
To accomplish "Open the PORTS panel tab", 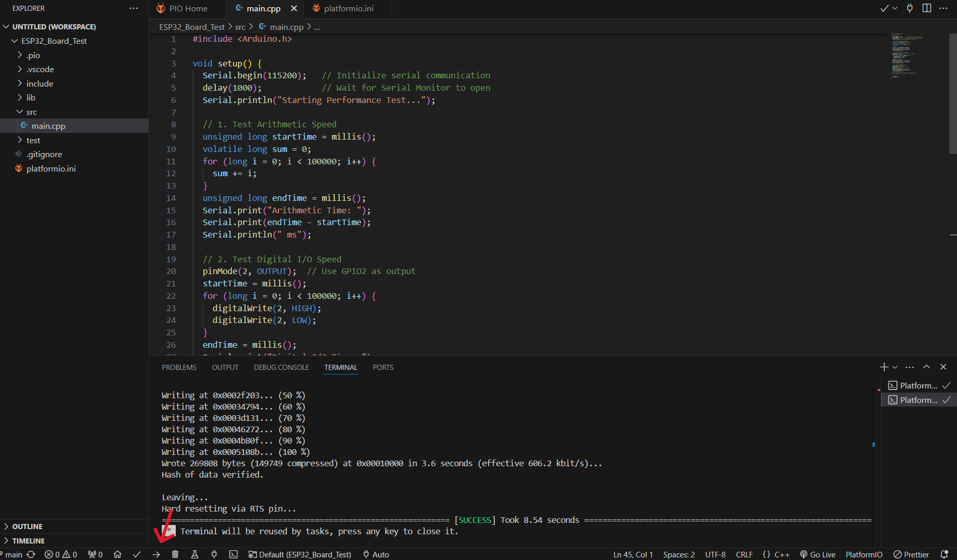I will (383, 367).
